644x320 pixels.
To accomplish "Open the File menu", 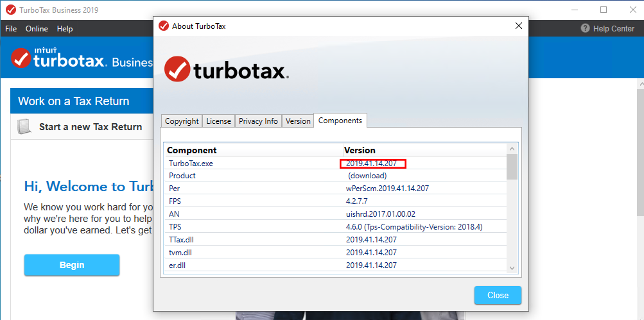I will (11, 29).
